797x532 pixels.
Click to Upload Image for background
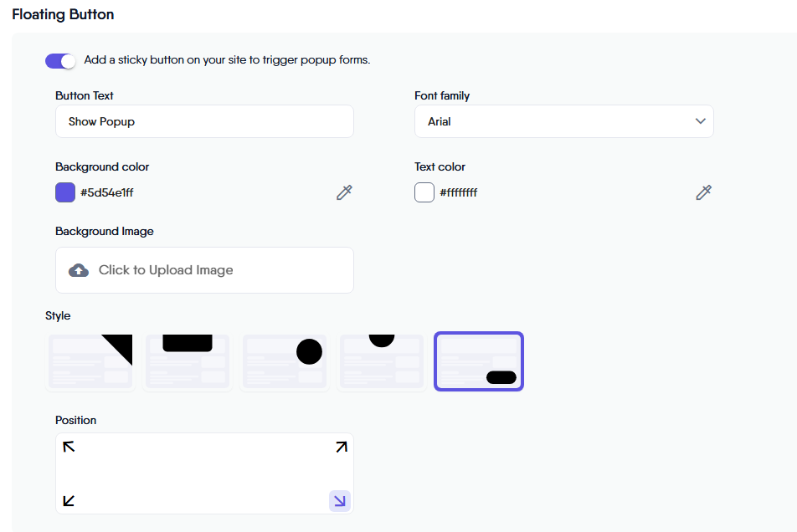click(204, 270)
